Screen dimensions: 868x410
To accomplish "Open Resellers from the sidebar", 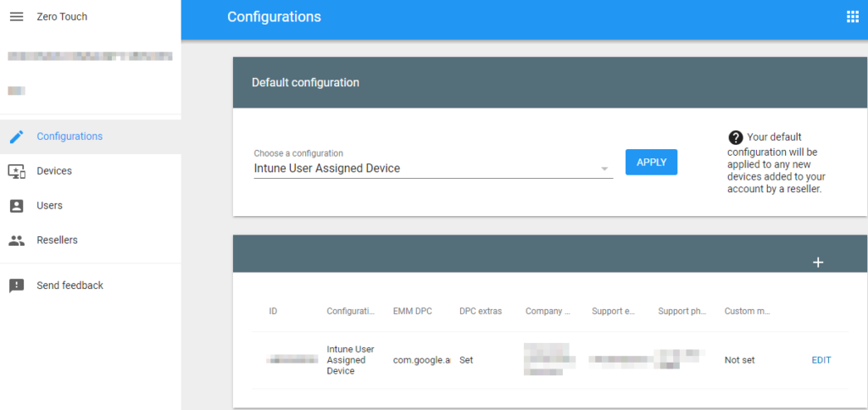I will pos(57,241).
